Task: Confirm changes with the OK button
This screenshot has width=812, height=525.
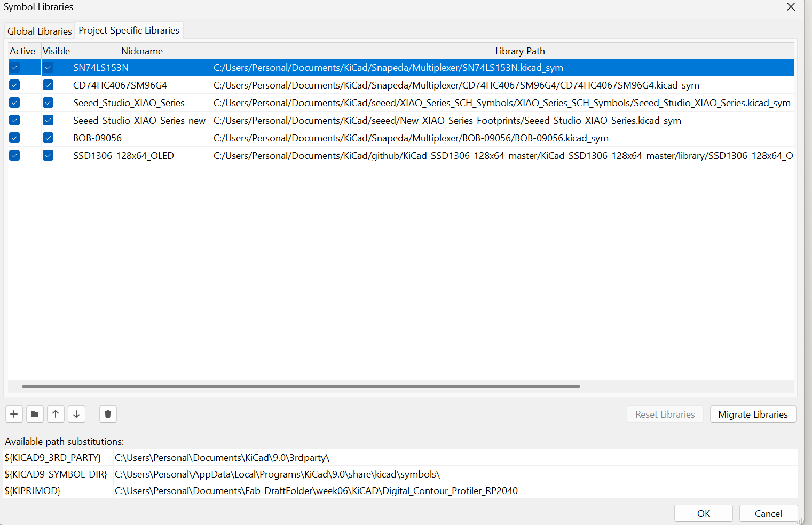Action: pyautogui.click(x=703, y=513)
